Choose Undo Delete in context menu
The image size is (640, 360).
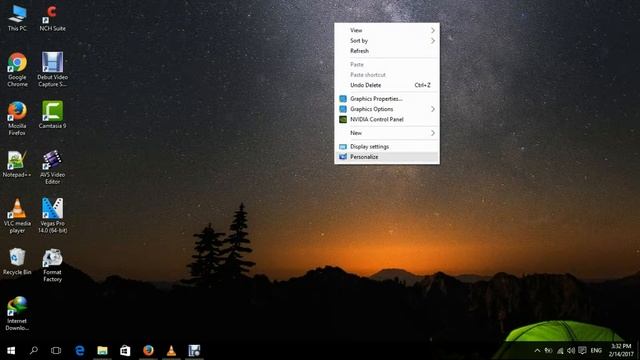[x=387, y=85]
